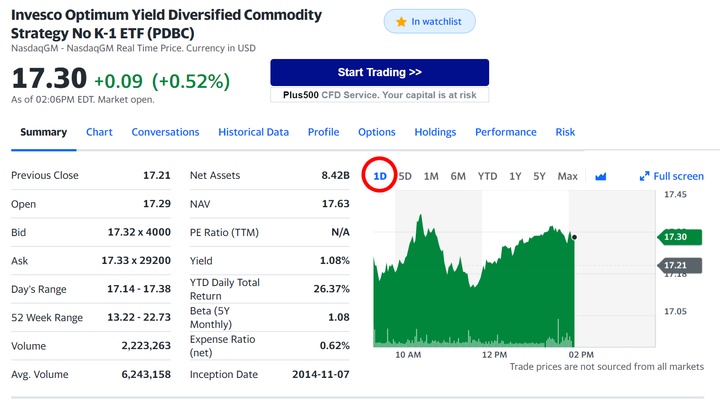Image resolution: width=720 pixels, height=400 pixels.
Task: Open the Performance tab
Action: (x=505, y=132)
